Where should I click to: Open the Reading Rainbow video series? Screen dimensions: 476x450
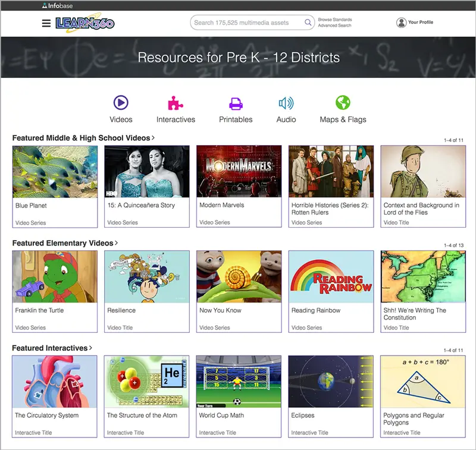tap(331, 276)
